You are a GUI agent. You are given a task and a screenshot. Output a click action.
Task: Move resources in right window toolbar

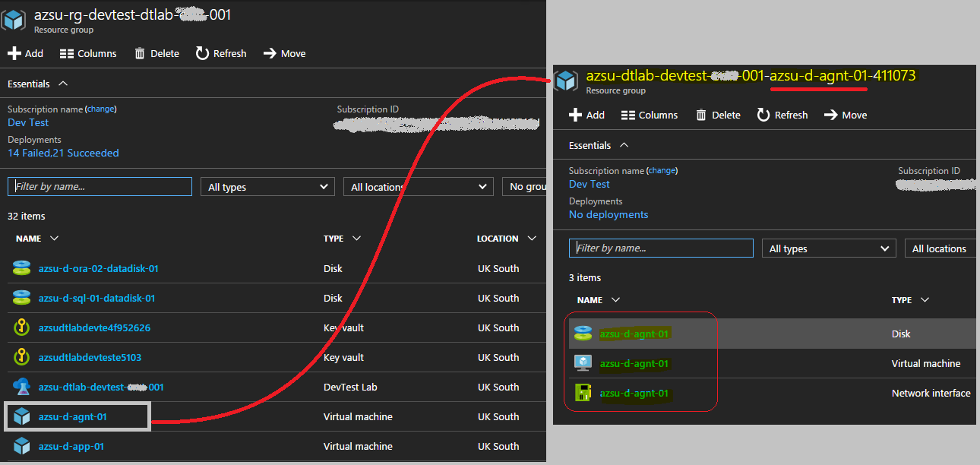tap(846, 115)
